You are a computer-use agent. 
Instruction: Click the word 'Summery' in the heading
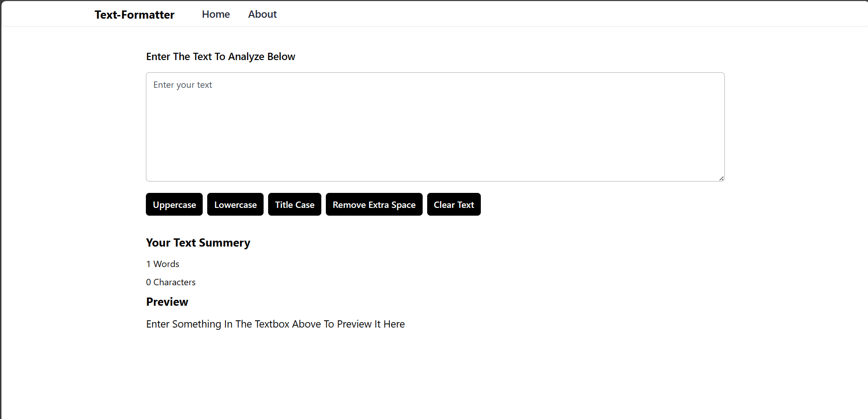click(224, 243)
